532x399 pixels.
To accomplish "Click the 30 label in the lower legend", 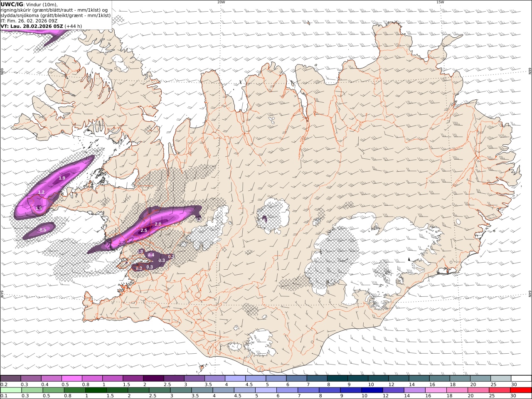I will pos(513,396).
